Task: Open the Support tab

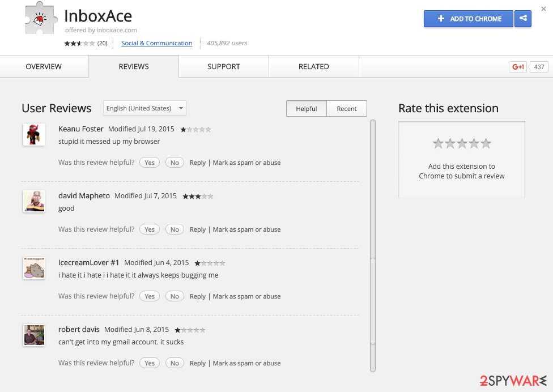Action: (x=224, y=67)
